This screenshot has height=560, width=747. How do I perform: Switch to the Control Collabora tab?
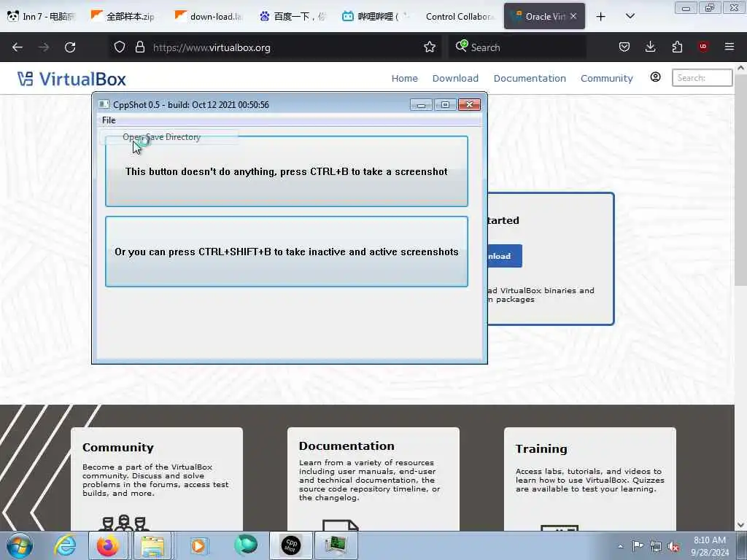pos(460,16)
